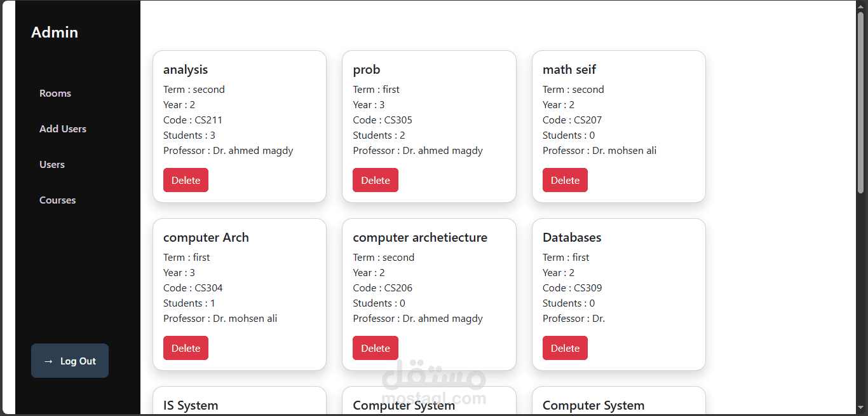Delete the computer archetiecture course

click(x=375, y=348)
